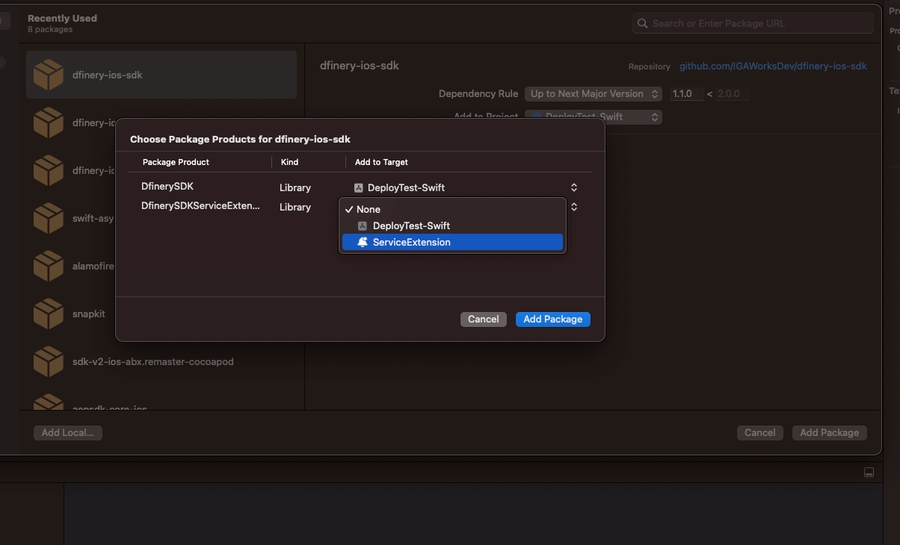Click Cancel in the Choose Package Products dialog
The width and height of the screenshot is (900, 545).
coord(483,319)
